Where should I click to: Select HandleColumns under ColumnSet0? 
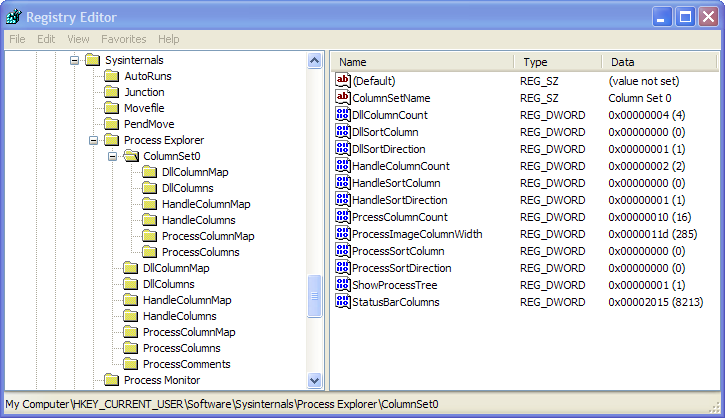tap(199, 220)
